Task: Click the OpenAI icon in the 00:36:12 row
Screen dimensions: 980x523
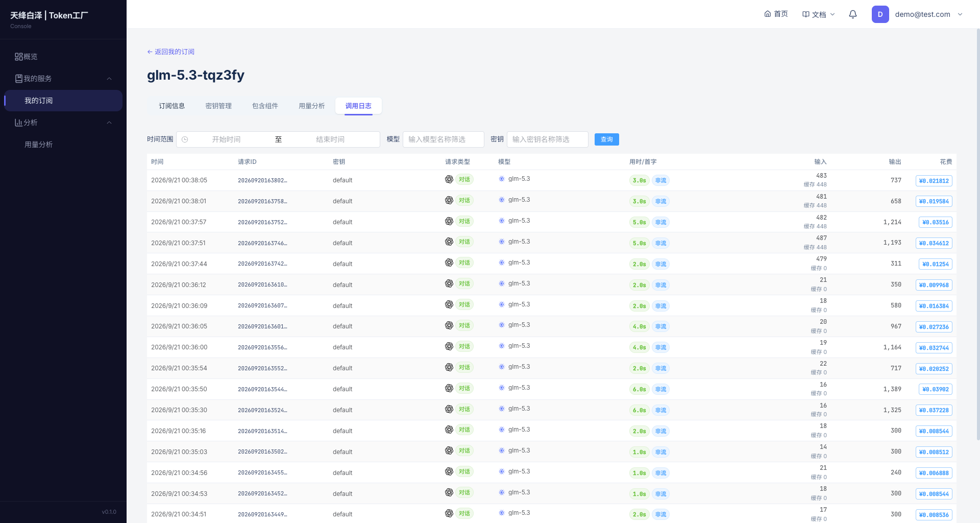Action: point(449,283)
